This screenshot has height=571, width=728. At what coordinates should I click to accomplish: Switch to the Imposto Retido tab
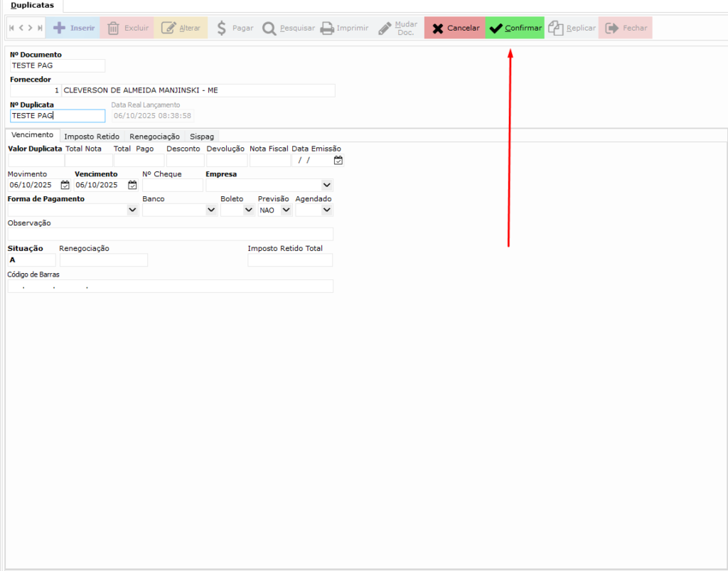[x=92, y=136]
